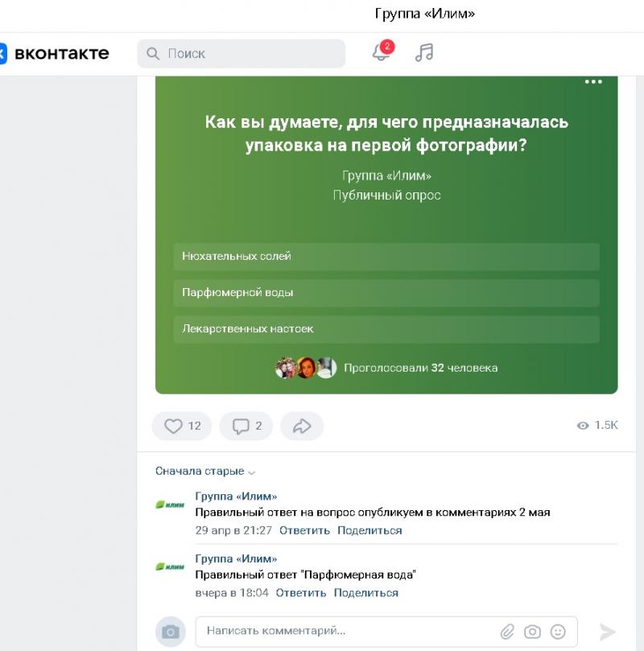
Task: Attach a file with paperclip icon
Action: 507,632
